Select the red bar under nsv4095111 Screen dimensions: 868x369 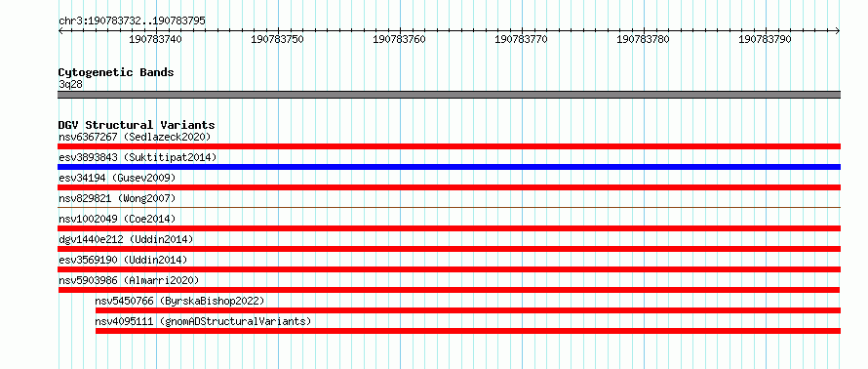tap(468, 331)
